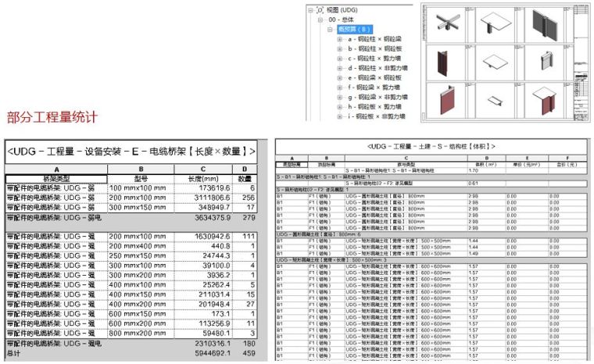Click the dark brown column-wall view
This screenshot has height=364, width=594.
coord(442,63)
